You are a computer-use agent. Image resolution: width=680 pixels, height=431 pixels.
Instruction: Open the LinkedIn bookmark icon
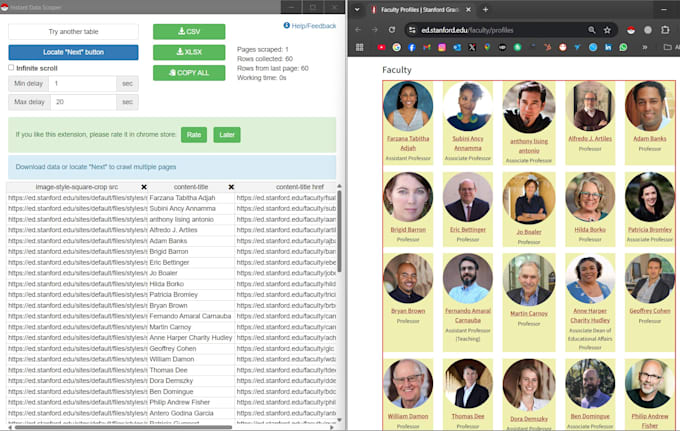click(608, 47)
